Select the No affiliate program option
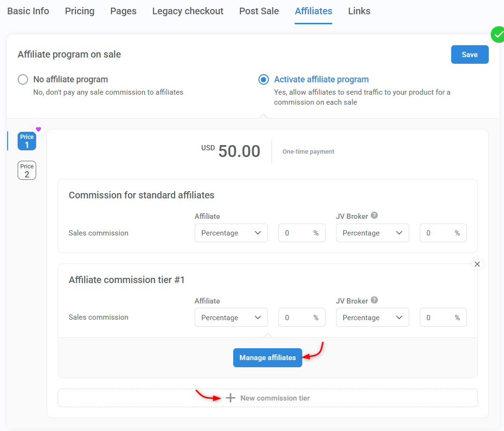The image size is (504, 431). (x=23, y=79)
